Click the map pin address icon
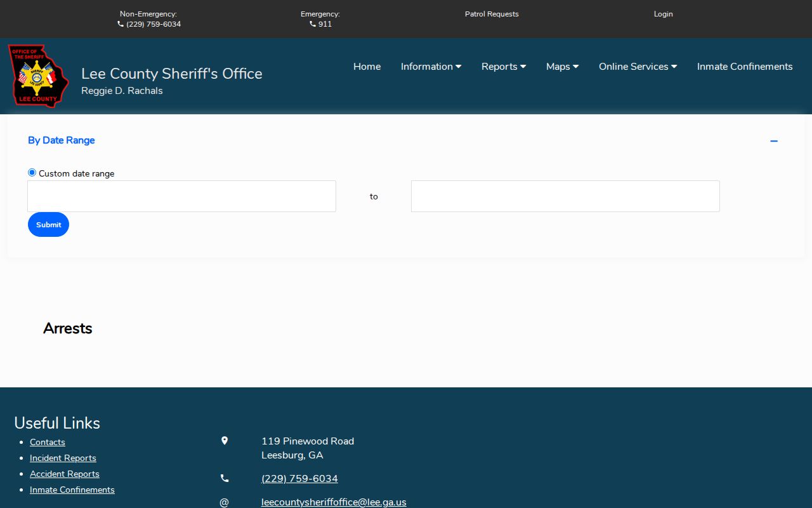812x508 pixels. pyautogui.click(x=225, y=441)
